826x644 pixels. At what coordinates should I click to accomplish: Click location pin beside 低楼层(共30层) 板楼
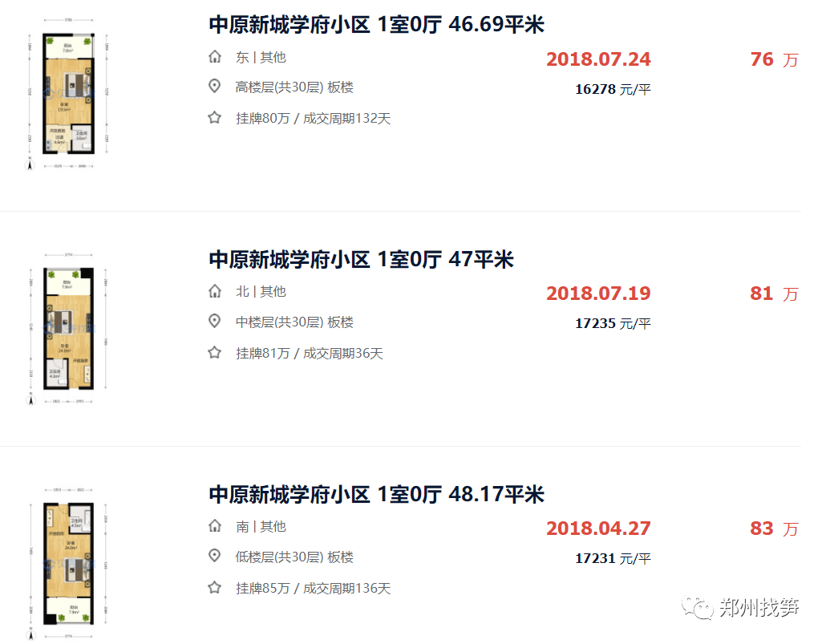point(214,557)
